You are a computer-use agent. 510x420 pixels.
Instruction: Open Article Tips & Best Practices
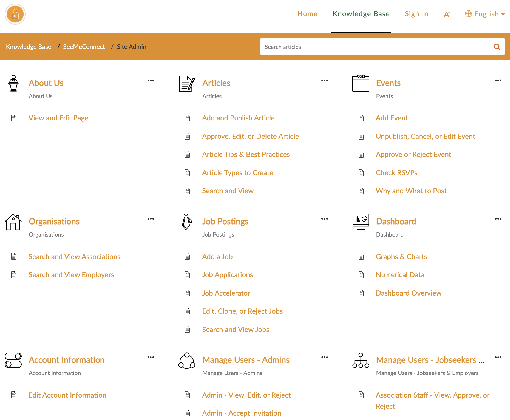[x=246, y=154]
